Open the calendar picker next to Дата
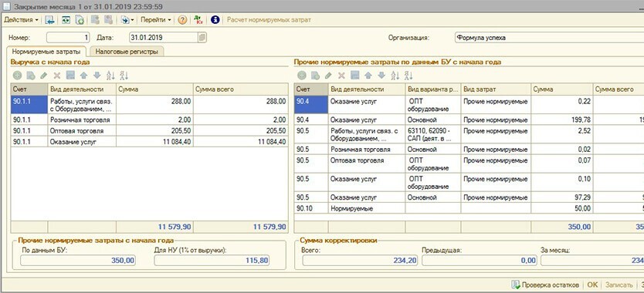Image resolution: width=644 pixels, height=293 pixels. pyautogui.click(x=202, y=38)
